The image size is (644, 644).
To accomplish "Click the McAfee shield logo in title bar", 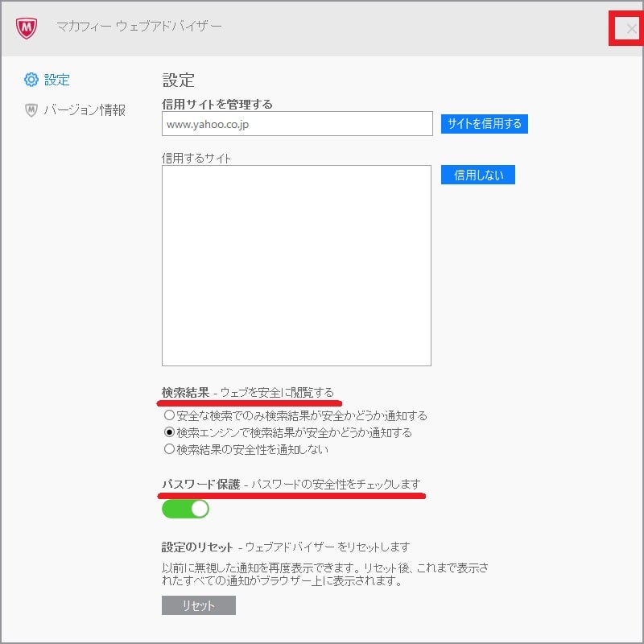I will pyautogui.click(x=27, y=28).
